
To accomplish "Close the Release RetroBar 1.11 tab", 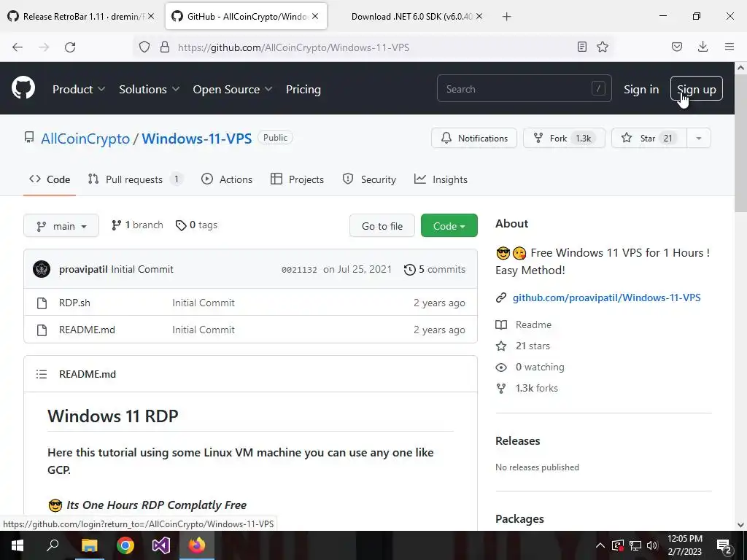I will click(x=151, y=16).
